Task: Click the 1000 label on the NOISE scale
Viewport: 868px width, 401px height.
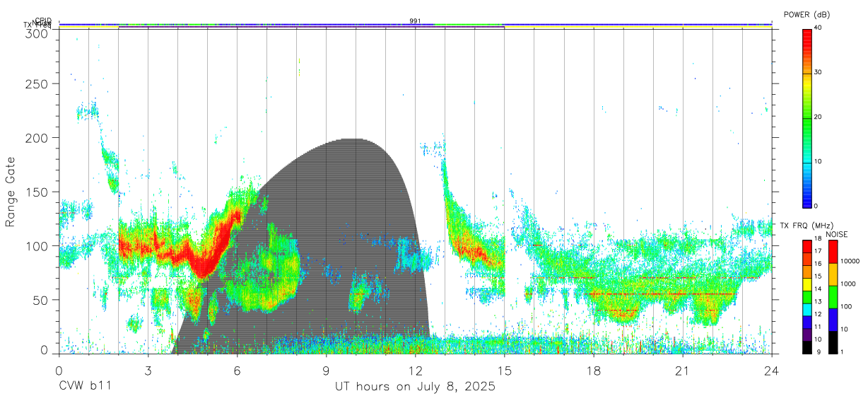Action: click(849, 285)
